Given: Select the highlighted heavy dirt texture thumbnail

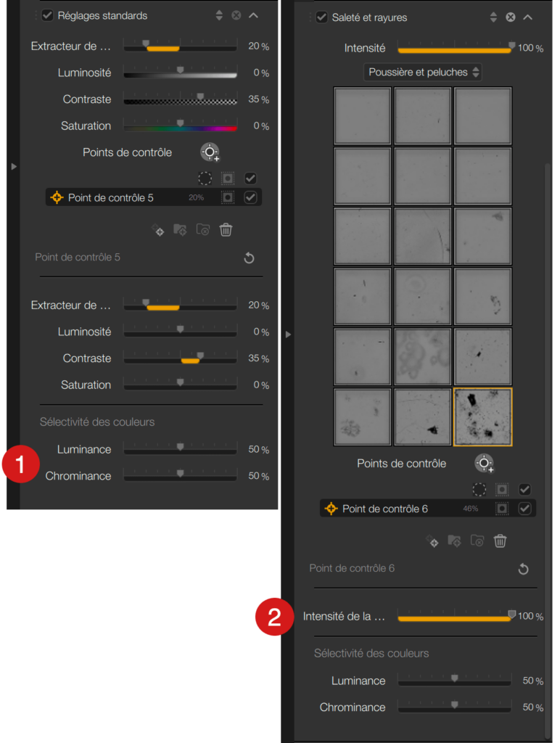Looking at the screenshot, I should pos(483,417).
